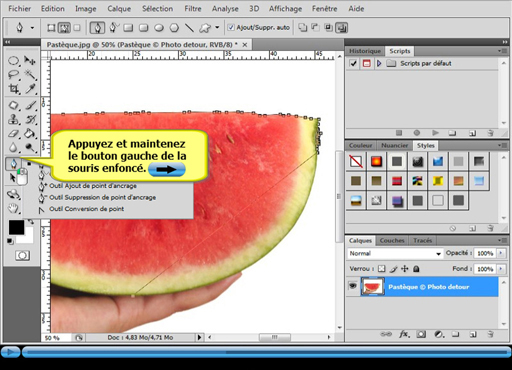The image size is (512, 370).
Task: Select the Dodge tool
Action: 30,147
